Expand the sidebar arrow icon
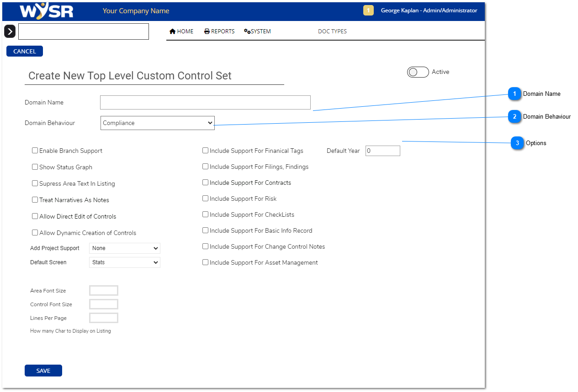578x392 pixels. 10,31
